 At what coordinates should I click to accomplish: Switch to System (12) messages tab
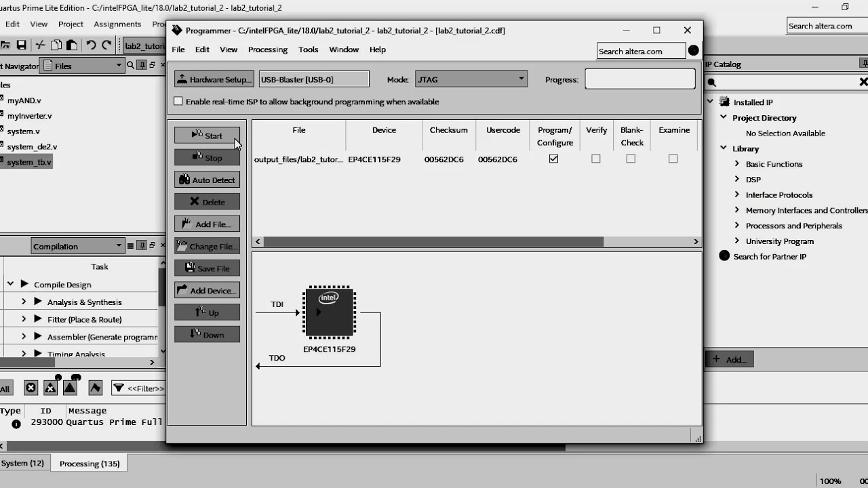[x=22, y=464]
